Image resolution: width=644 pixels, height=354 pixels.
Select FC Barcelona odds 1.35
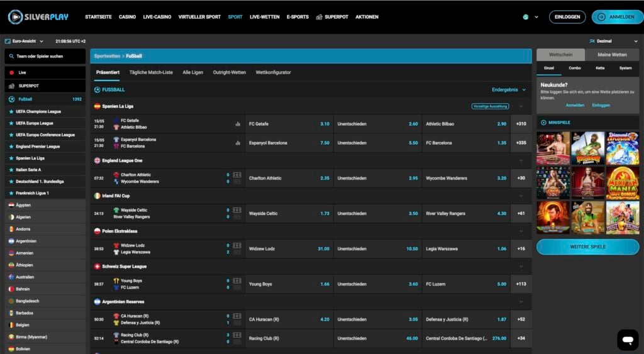[466, 143]
